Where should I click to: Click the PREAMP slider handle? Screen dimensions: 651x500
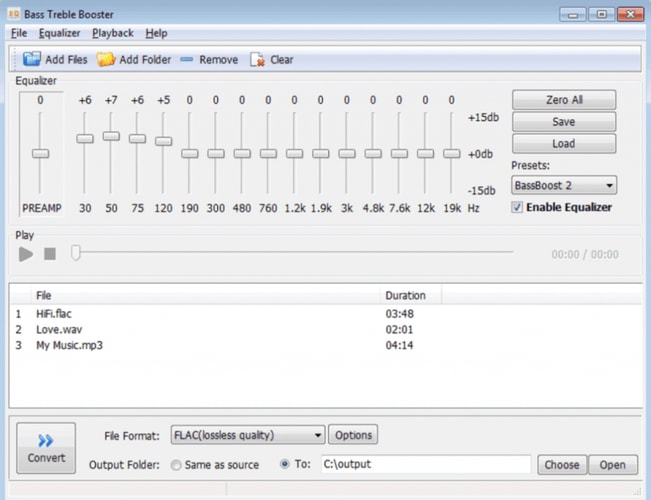(x=40, y=153)
